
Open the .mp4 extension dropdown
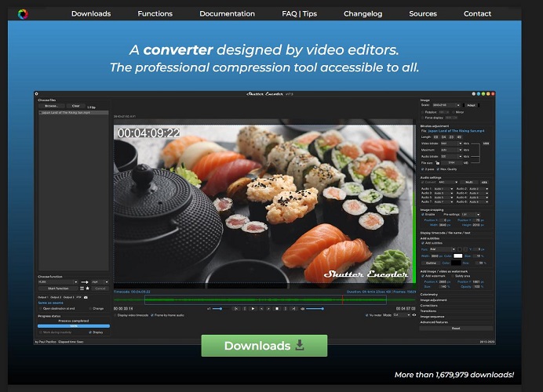click(x=100, y=282)
